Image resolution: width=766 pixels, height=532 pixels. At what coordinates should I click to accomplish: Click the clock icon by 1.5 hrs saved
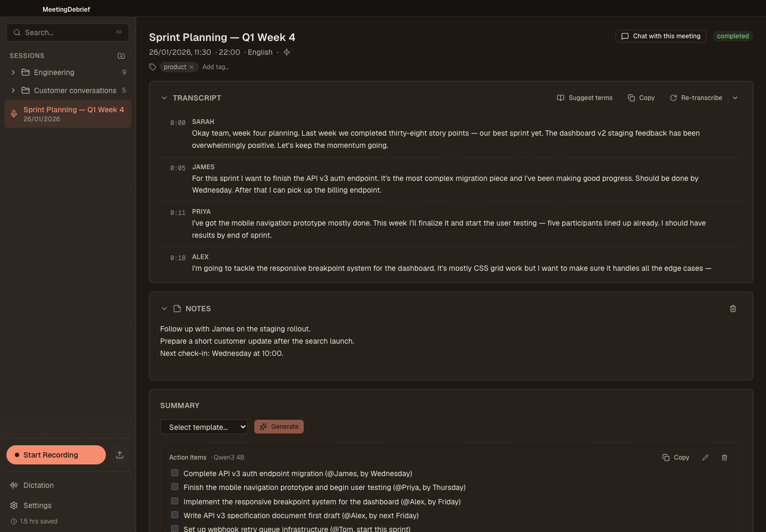pyautogui.click(x=14, y=521)
